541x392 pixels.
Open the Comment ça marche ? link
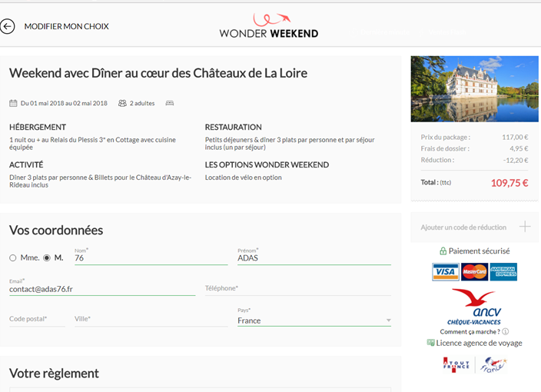tap(470, 331)
